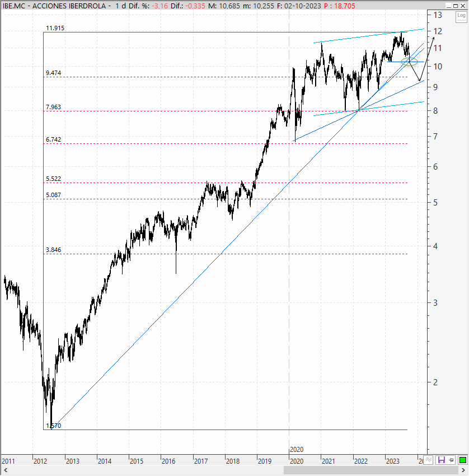Click the 5.087 Fibonacci level label
Screen dimensions: 469x476
[x=53, y=195]
